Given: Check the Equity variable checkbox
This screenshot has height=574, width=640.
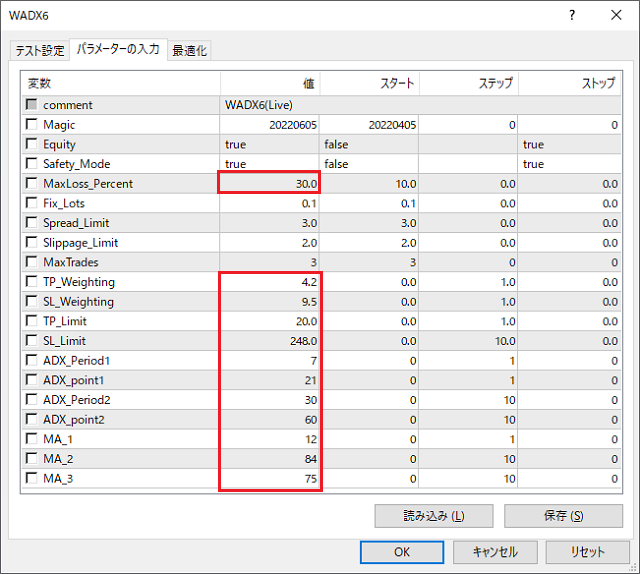Looking at the screenshot, I should [x=31, y=144].
